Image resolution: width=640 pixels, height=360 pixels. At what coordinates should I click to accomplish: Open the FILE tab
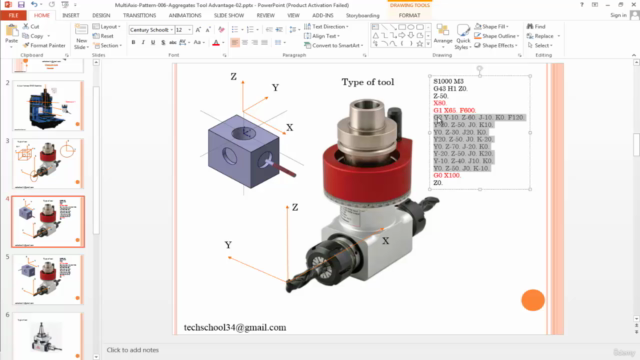point(13,16)
